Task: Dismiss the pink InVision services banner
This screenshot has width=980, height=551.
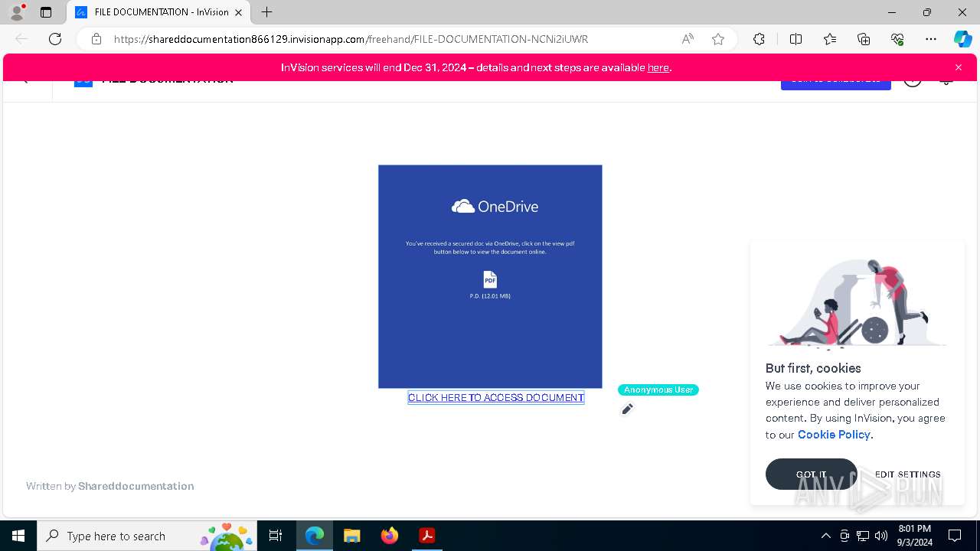Action: click(x=959, y=67)
